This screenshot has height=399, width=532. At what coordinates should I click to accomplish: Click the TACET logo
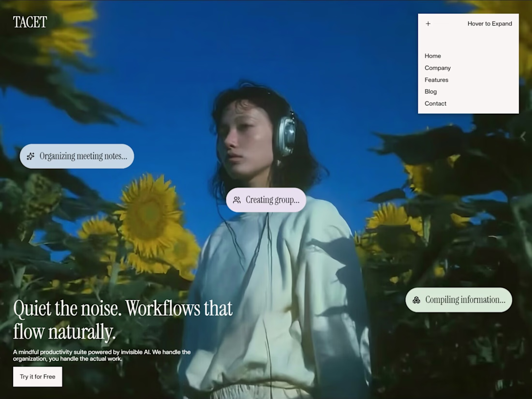(30, 22)
